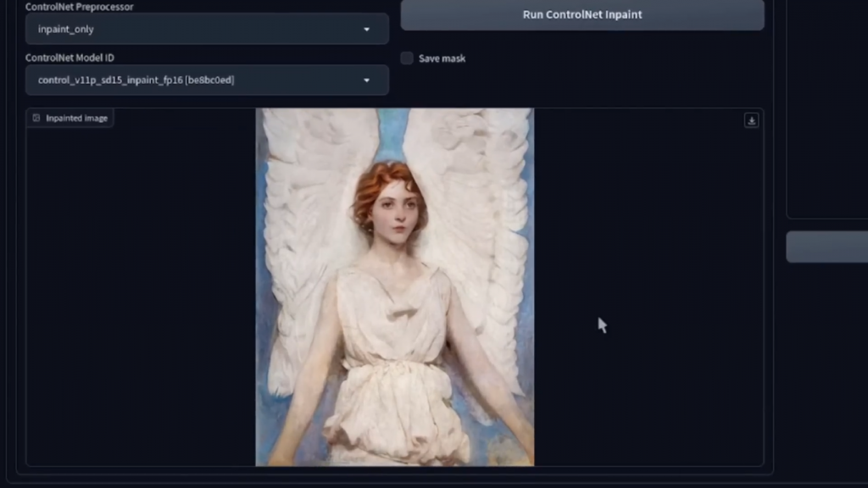Click the partially visible gray button at right edge
This screenshot has width=868, height=488.
coord(826,247)
